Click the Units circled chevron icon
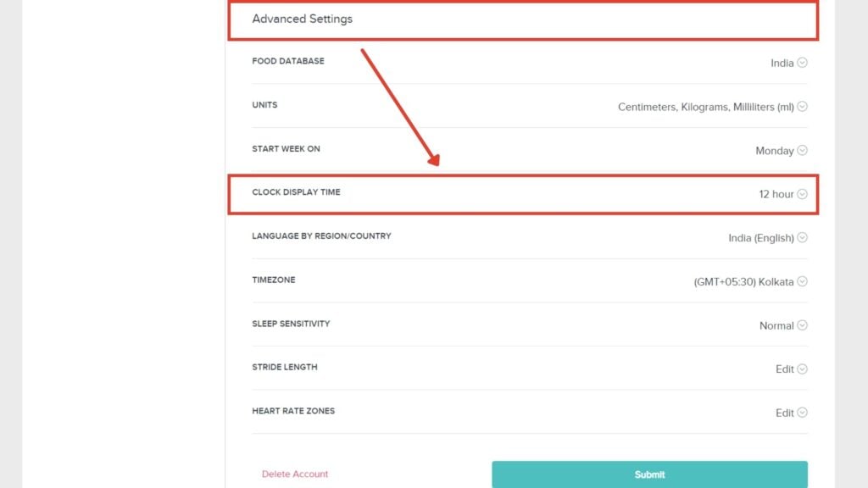The width and height of the screenshot is (868, 488). (x=802, y=106)
